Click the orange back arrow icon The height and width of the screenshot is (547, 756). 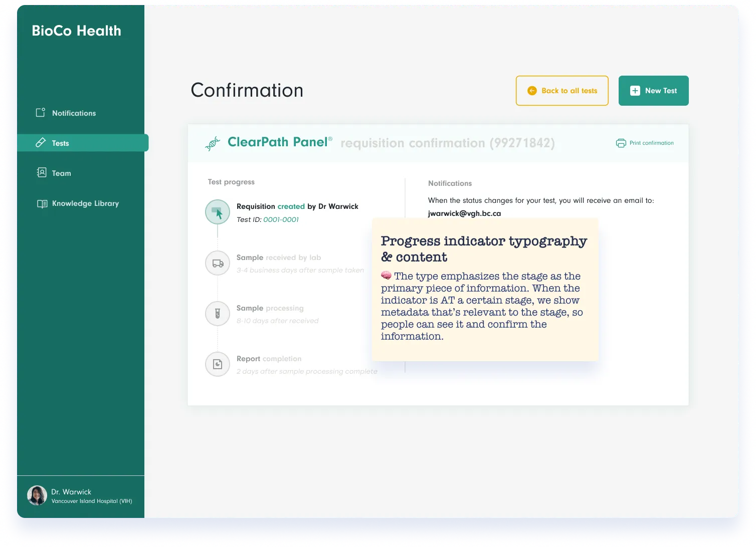(532, 91)
